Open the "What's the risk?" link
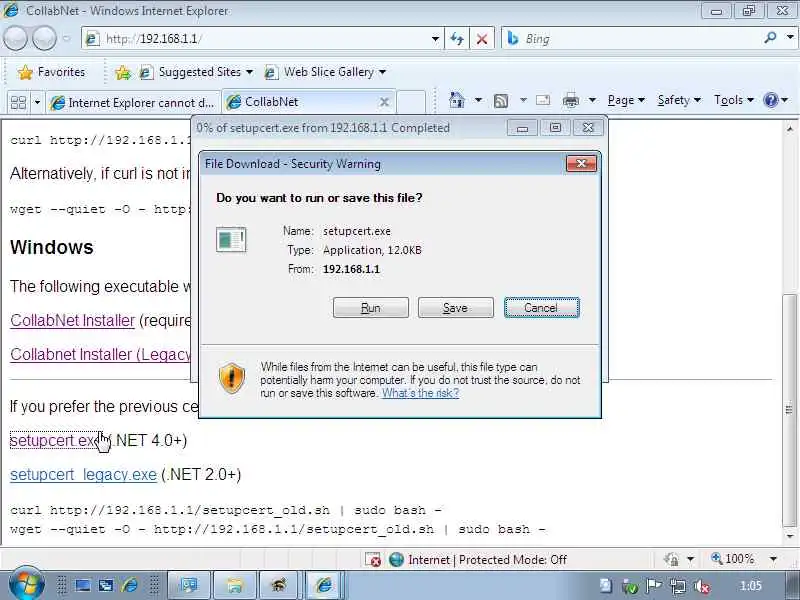This screenshot has height=600, width=800. tap(420, 393)
